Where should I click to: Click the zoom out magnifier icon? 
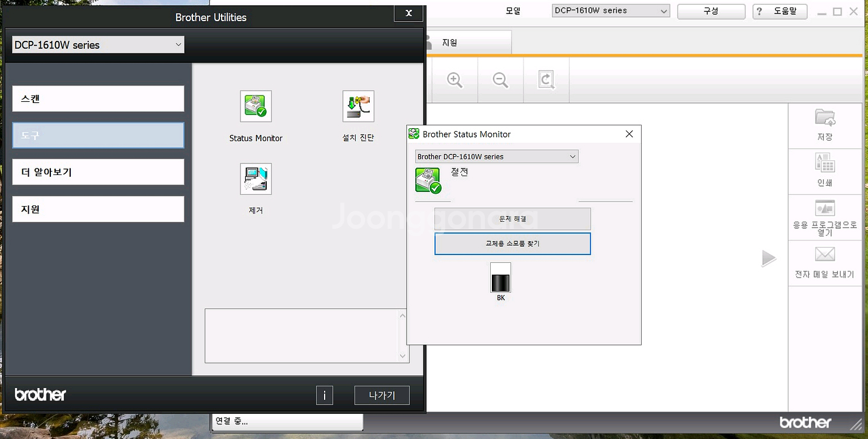click(500, 80)
